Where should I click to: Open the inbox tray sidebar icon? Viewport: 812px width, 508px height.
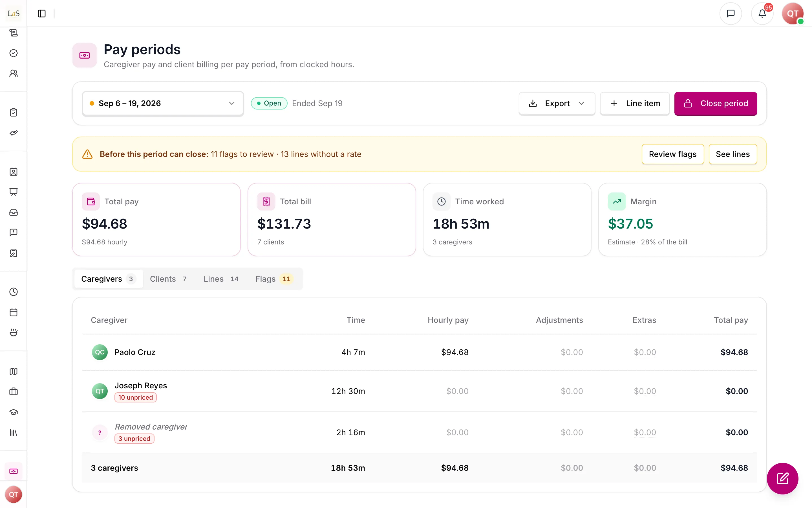tap(14, 212)
